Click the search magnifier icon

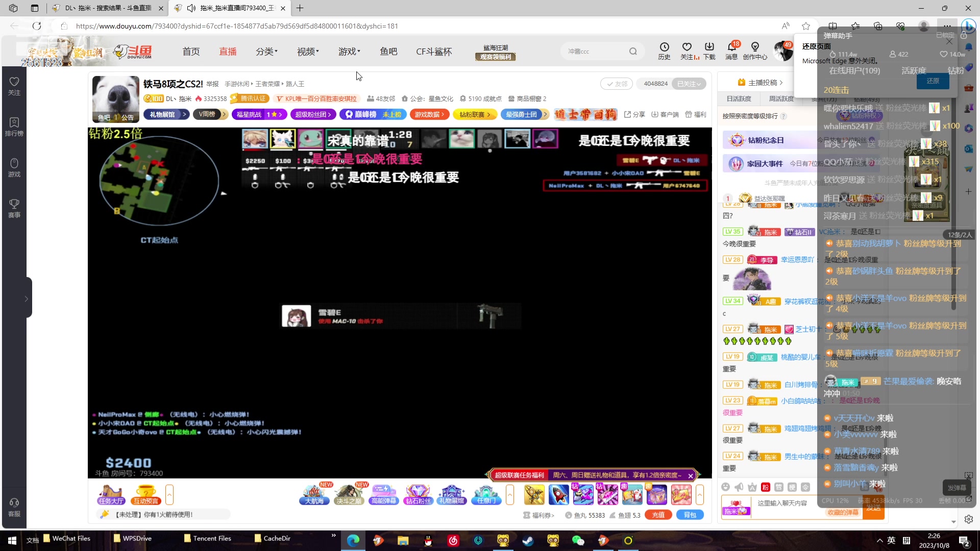633,51
